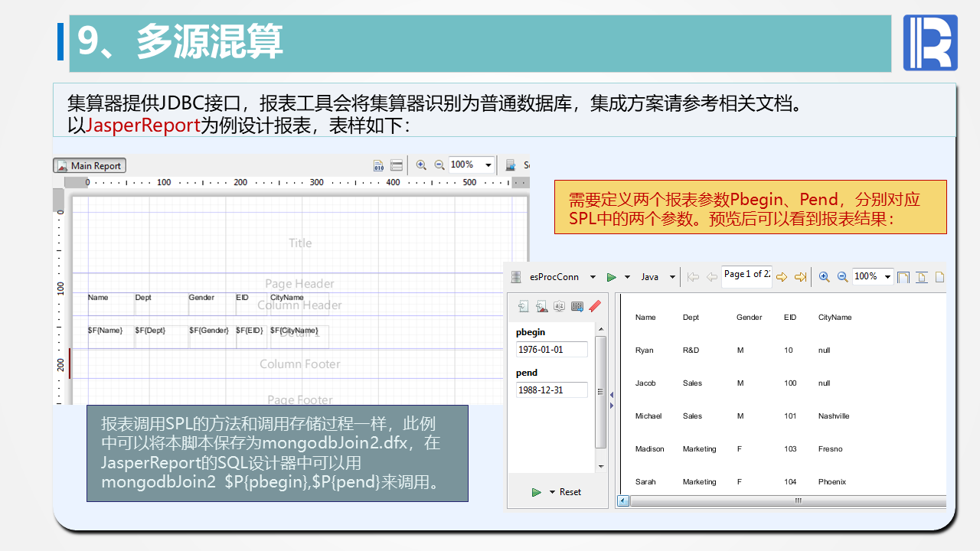Viewport: 980px width, 551px height.
Task: Click the parameters panel scroll down arrow
Action: click(x=601, y=466)
